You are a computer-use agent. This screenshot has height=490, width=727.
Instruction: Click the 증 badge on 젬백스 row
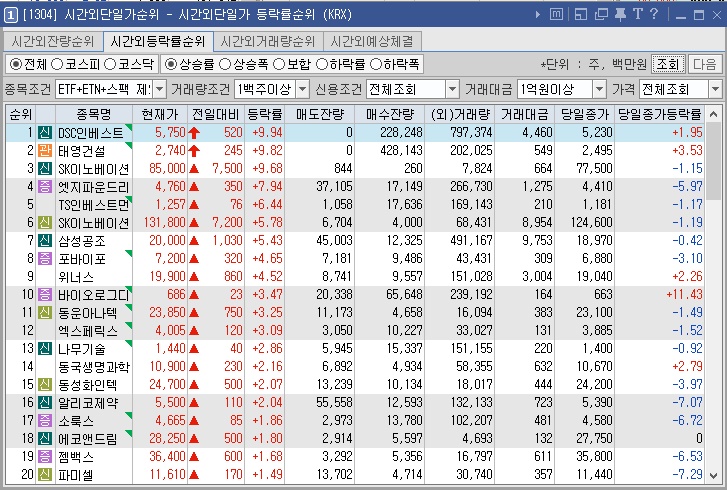[x=45, y=457]
